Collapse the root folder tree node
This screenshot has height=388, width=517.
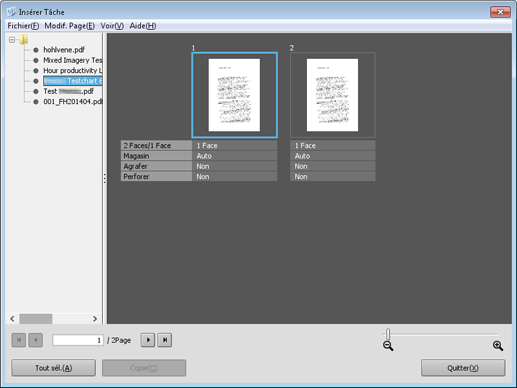coord(12,40)
